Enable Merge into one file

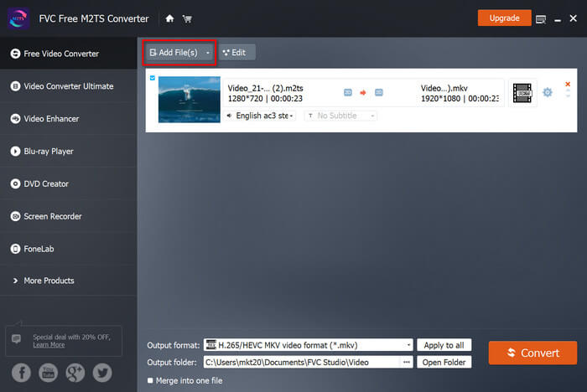[x=150, y=380]
